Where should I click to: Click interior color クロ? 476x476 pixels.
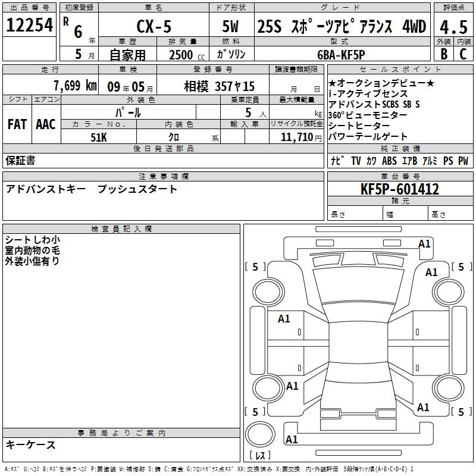click(174, 137)
